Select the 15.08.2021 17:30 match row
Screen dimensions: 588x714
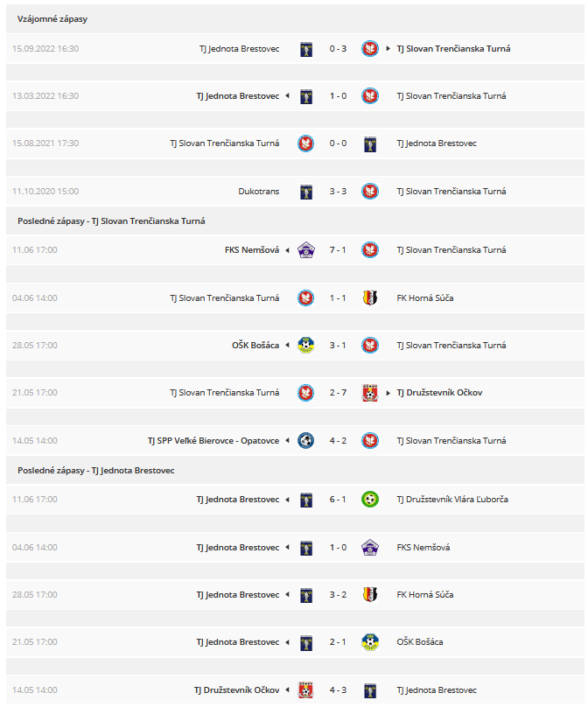point(295,143)
